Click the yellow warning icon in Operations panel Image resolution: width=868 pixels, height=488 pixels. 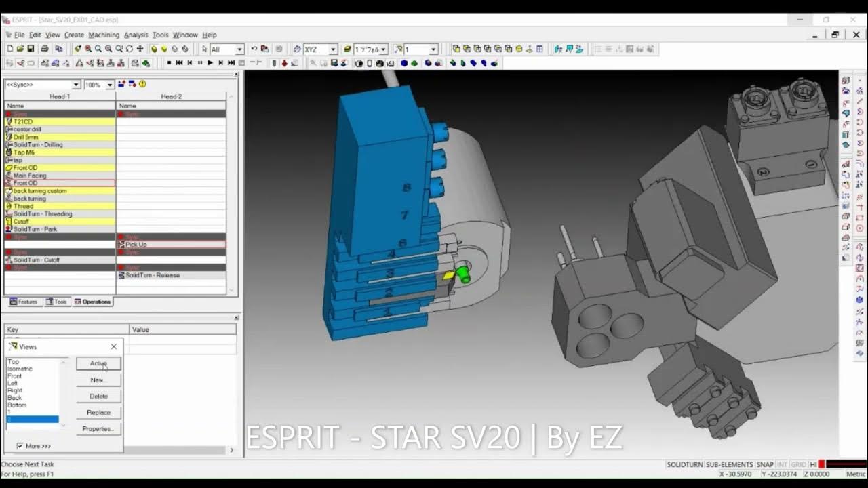(142, 84)
